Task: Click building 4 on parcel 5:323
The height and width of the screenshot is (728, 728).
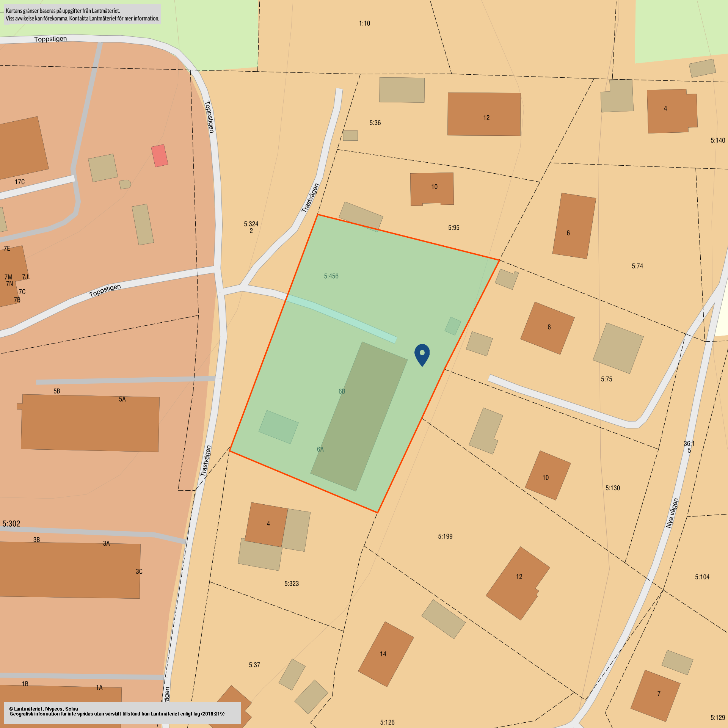Action: pos(266,524)
